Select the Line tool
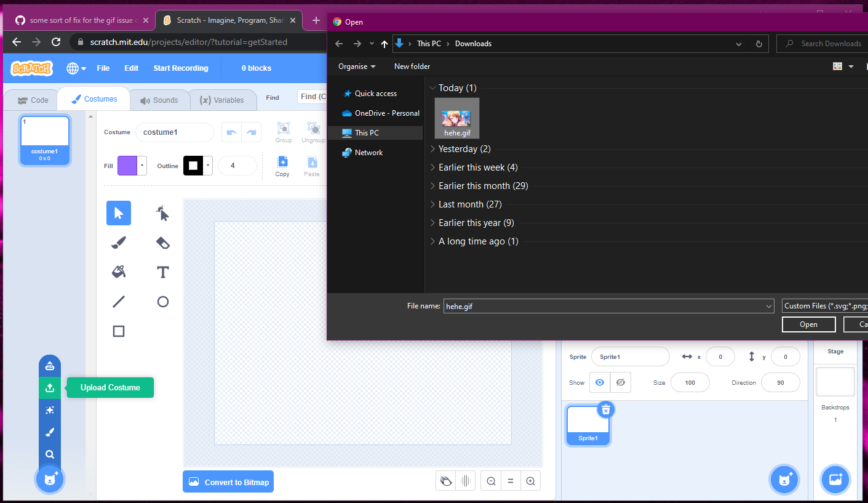This screenshot has height=503, width=868. [119, 302]
